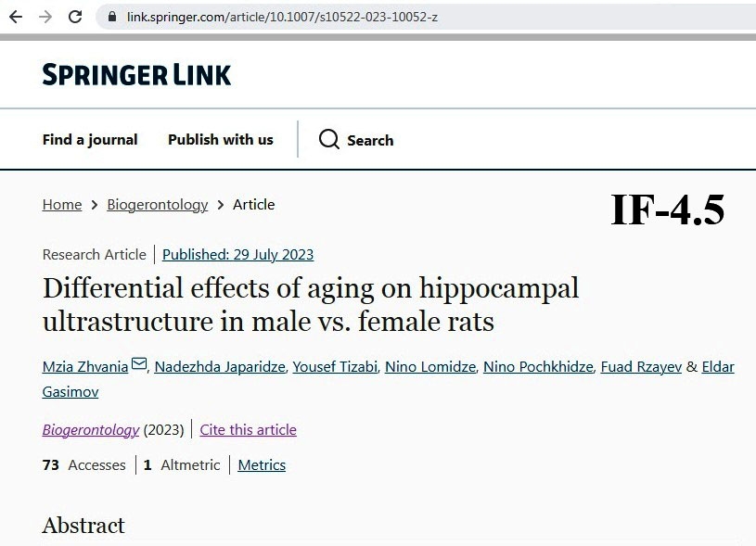View the article Metrics link
This screenshot has height=546, width=756.
pos(262,465)
